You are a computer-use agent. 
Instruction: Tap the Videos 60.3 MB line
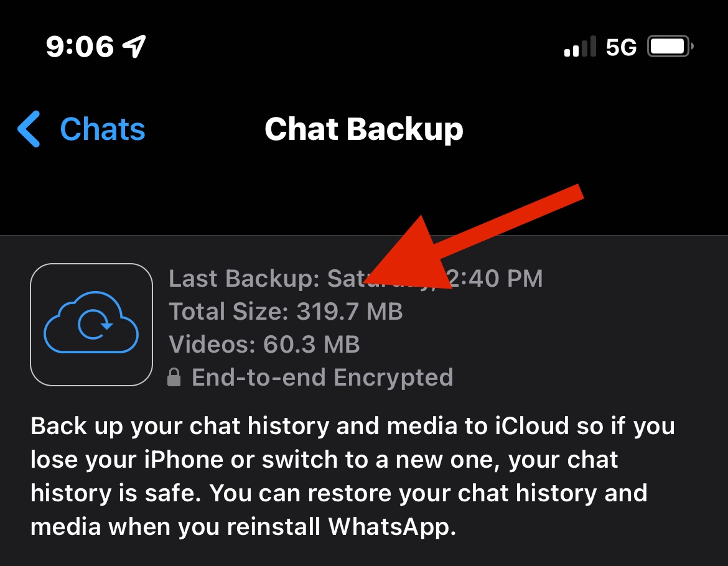264,344
